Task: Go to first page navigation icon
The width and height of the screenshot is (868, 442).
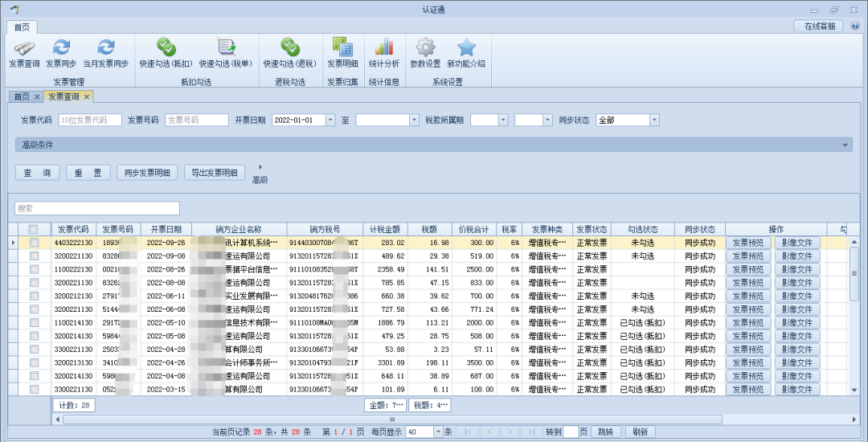Action: pyautogui.click(x=468, y=432)
